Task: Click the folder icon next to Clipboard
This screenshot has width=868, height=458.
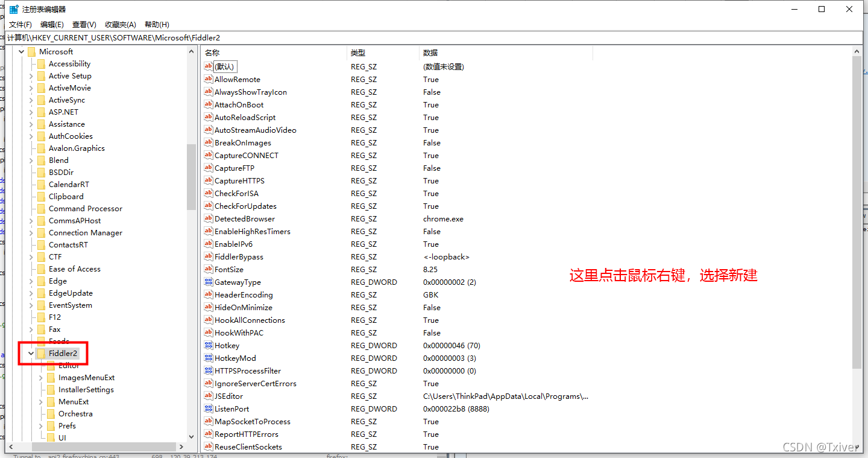Action: [41, 196]
